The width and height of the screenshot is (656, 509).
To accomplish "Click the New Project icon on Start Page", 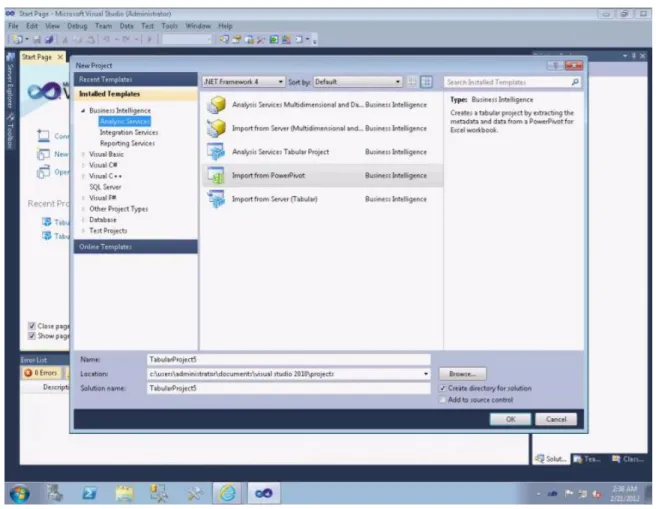I will click(x=43, y=154).
